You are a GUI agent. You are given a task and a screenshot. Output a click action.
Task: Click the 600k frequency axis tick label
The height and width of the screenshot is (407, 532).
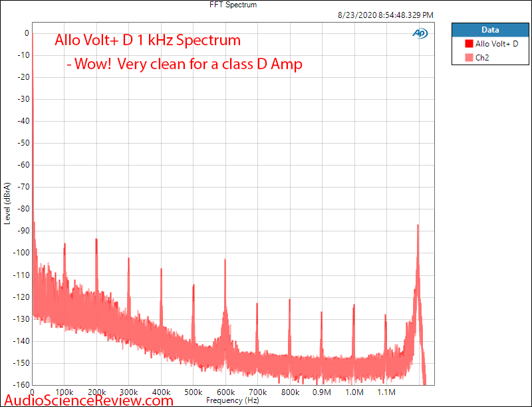[225, 392]
